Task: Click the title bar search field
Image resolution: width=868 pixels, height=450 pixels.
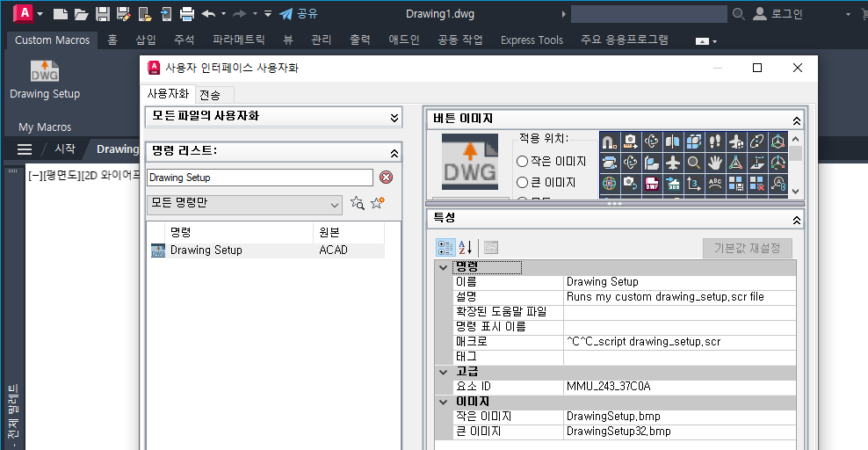Action: click(x=648, y=14)
